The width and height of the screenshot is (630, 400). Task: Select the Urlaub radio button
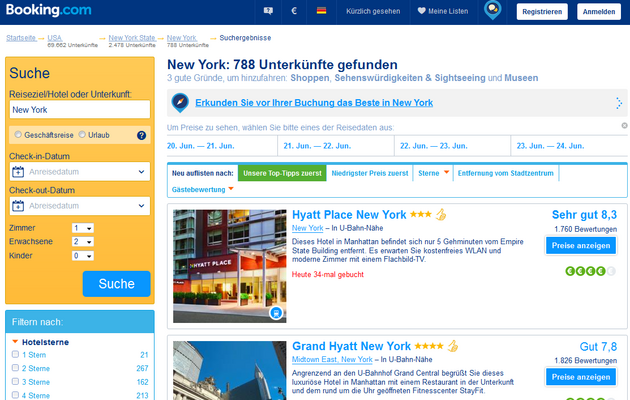point(81,135)
